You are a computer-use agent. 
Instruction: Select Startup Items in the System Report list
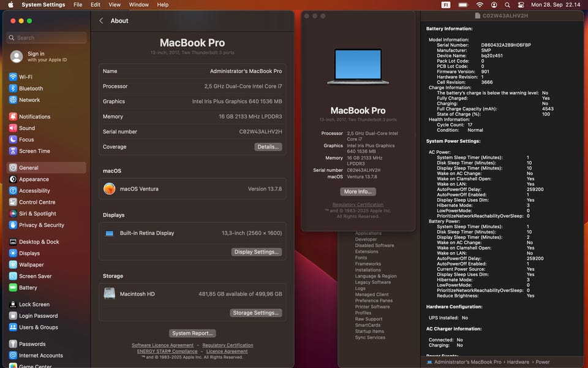point(369,331)
